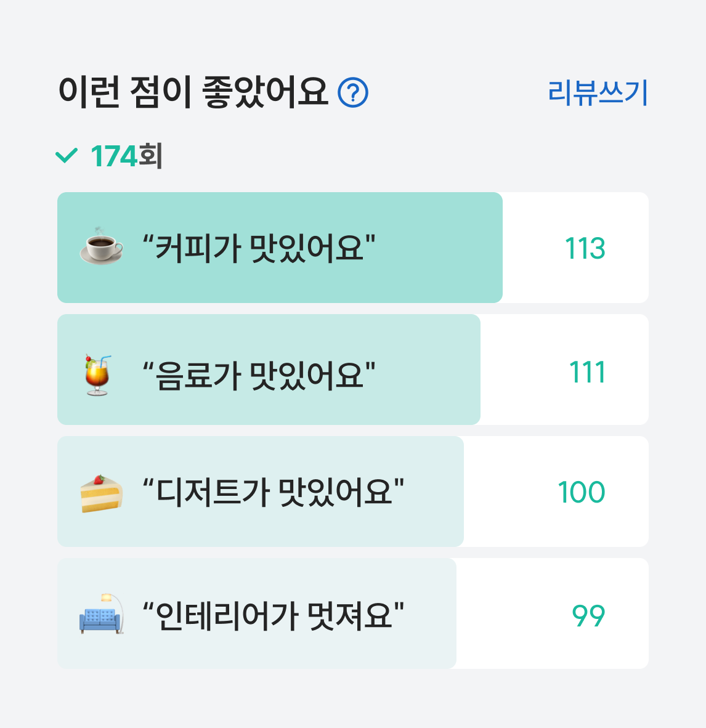Open the 리뷰쓰기 link

click(598, 93)
